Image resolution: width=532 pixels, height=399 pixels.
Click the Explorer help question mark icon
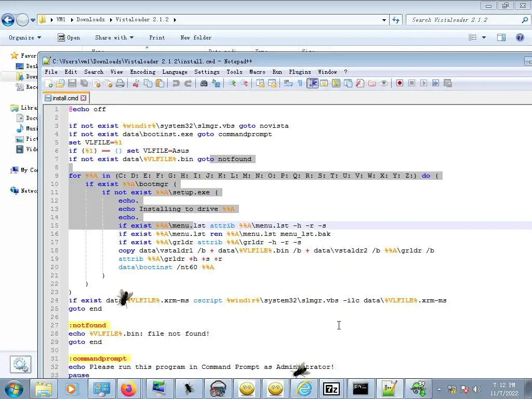click(520, 37)
